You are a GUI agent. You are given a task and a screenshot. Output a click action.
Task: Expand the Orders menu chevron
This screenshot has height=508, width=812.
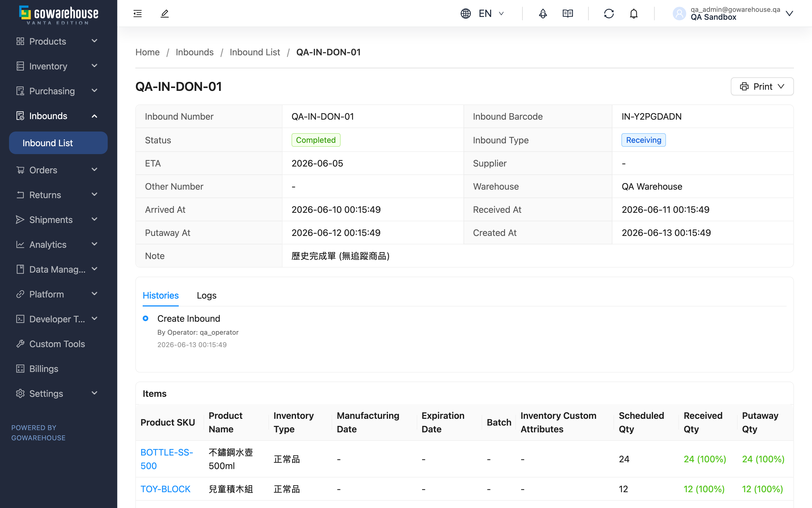pyautogui.click(x=95, y=169)
